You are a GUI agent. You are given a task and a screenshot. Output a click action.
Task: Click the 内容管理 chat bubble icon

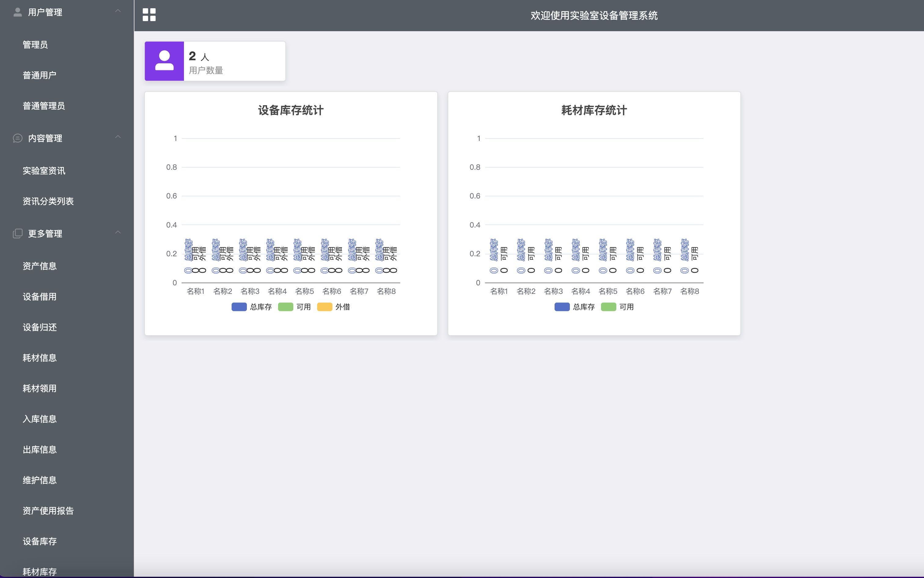click(17, 138)
